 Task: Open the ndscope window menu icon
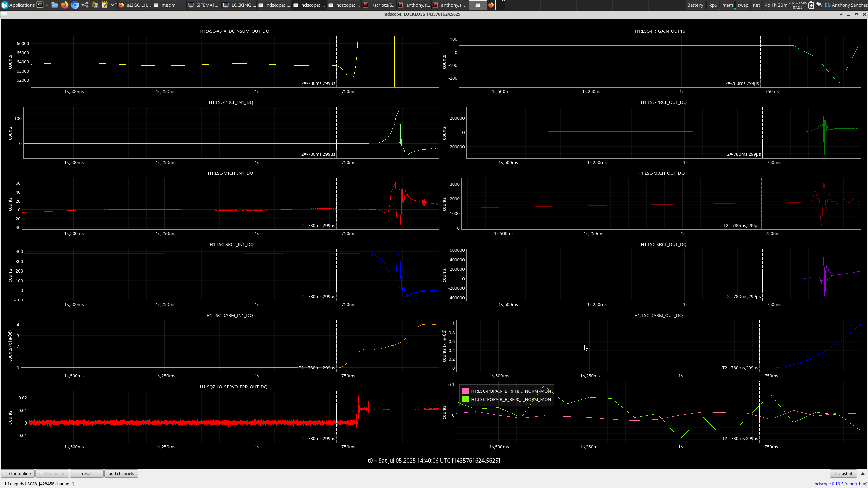(x=4, y=14)
